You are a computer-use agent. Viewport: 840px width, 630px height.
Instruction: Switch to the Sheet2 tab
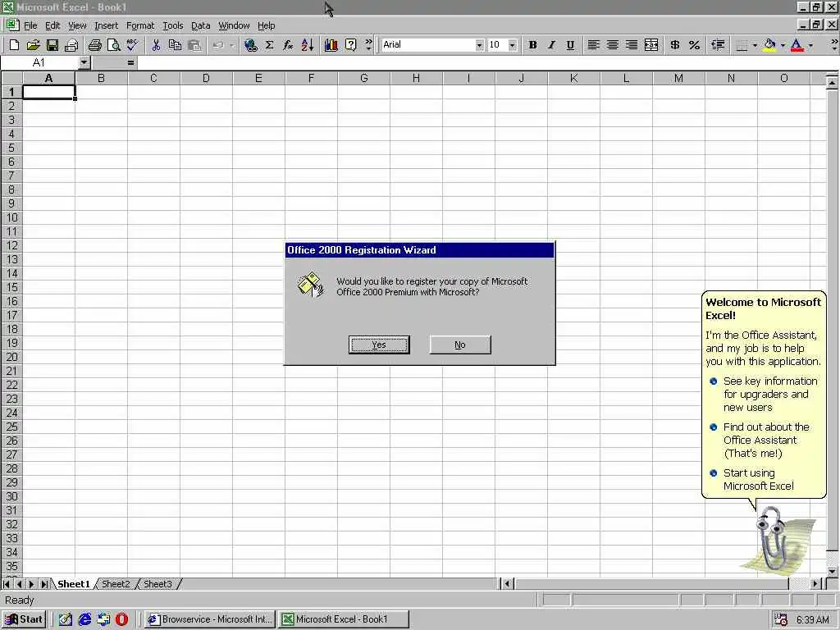point(116,584)
